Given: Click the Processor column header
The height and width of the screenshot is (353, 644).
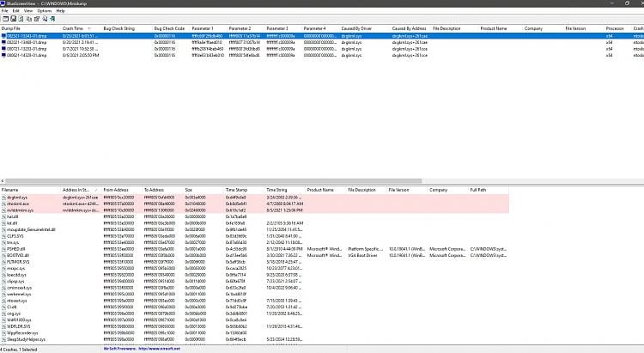Looking at the screenshot, I should pyautogui.click(x=617, y=28).
